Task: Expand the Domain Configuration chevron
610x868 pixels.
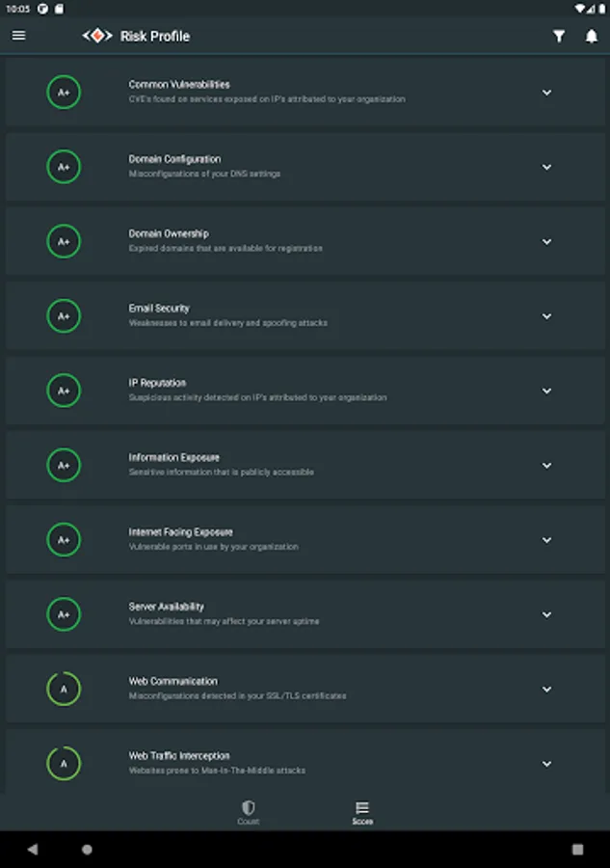Action: pos(546,167)
